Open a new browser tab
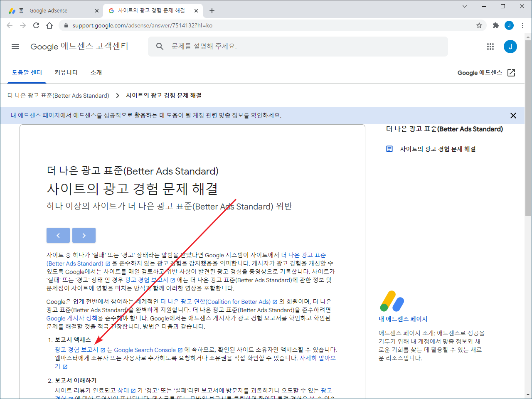Viewport: 532px width, 399px height. pyautogui.click(x=212, y=11)
